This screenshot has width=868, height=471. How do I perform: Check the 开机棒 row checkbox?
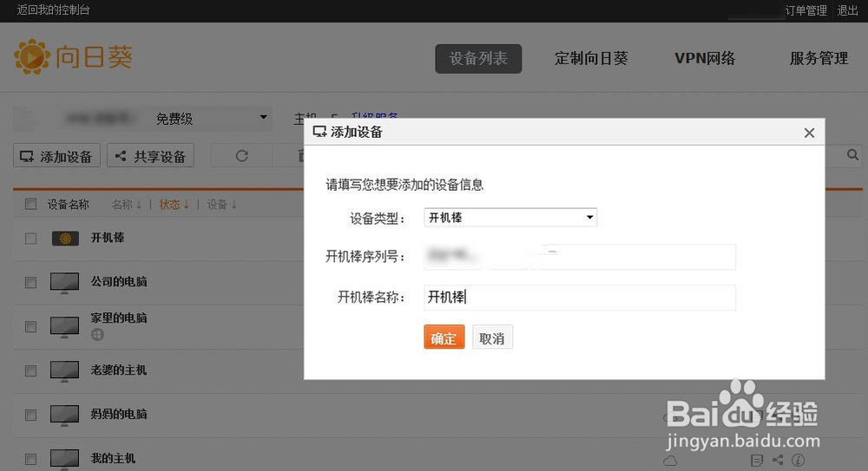30,239
